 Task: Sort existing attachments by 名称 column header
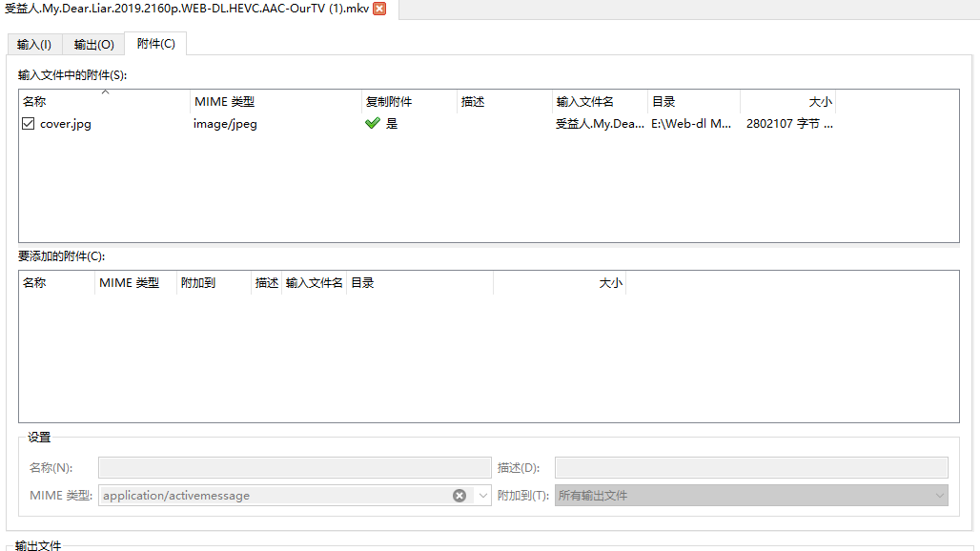coord(104,102)
